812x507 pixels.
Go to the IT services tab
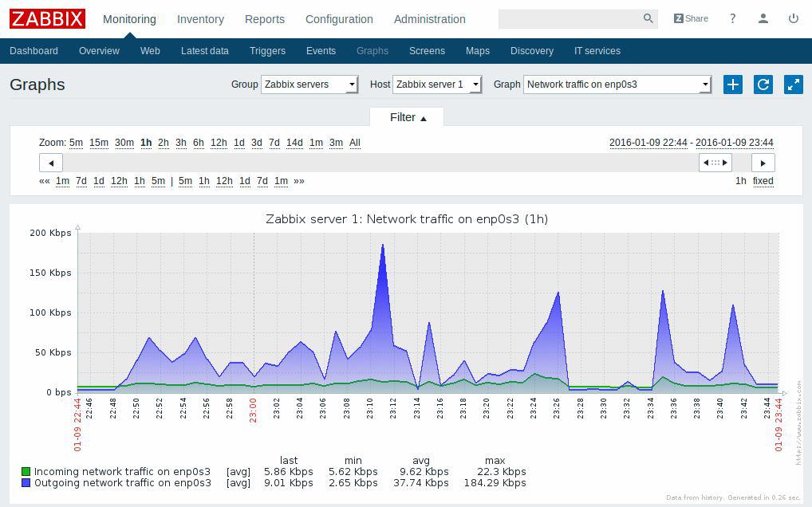click(597, 51)
